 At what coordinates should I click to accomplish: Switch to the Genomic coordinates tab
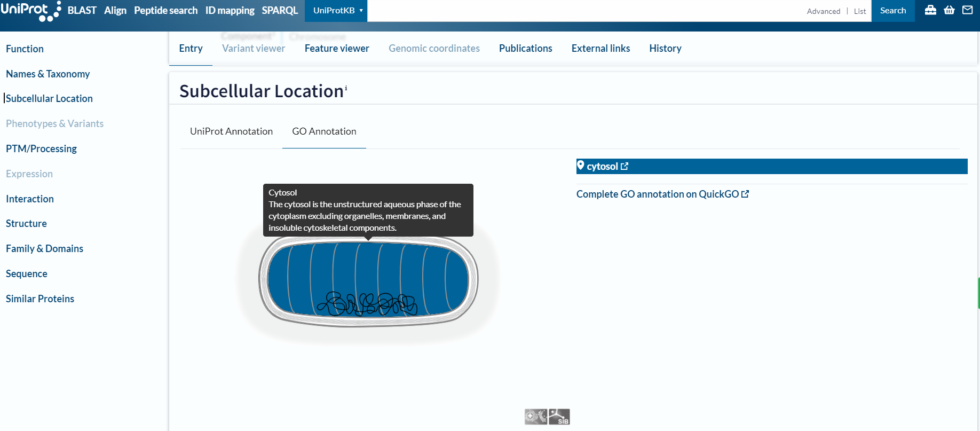(x=434, y=49)
